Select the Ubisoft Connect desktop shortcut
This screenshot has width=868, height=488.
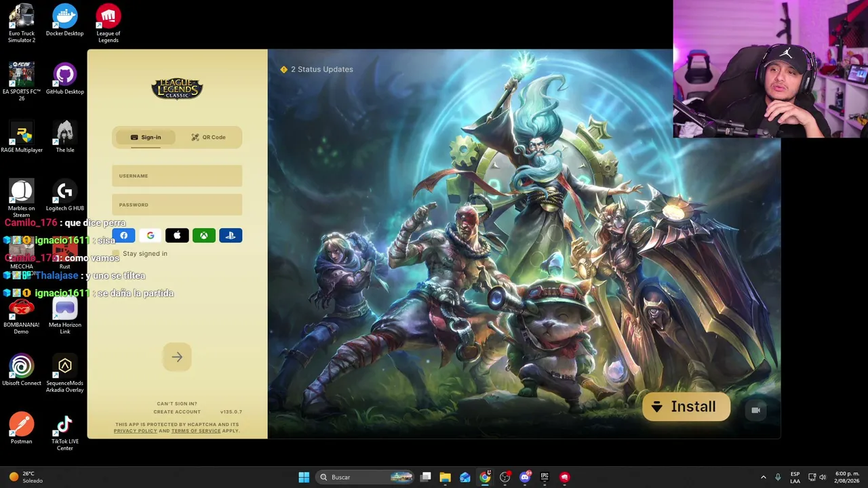(x=22, y=371)
